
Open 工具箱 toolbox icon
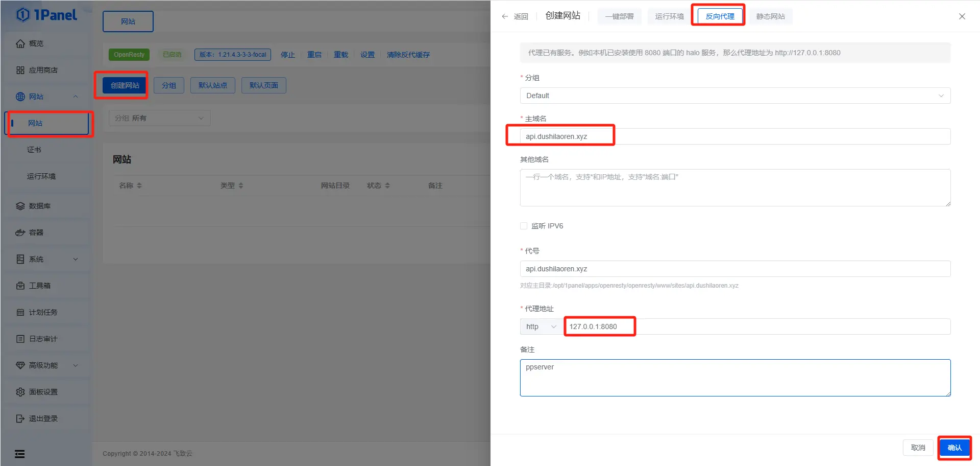coord(20,286)
